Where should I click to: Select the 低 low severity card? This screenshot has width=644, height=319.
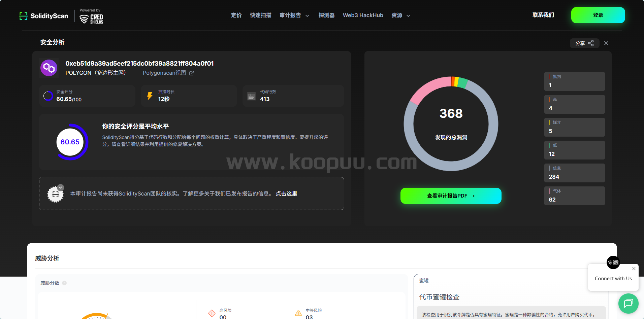tap(574, 150)
